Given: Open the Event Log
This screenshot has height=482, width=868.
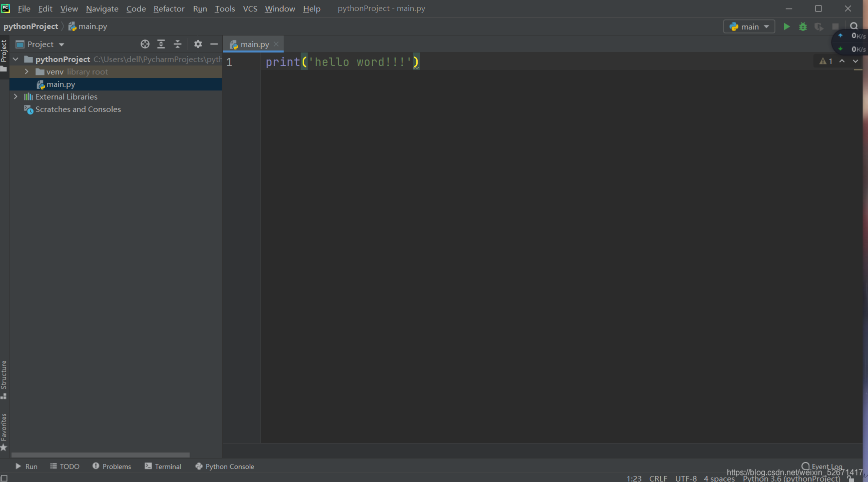Looking at the screenshot, I should pos(822,466).
